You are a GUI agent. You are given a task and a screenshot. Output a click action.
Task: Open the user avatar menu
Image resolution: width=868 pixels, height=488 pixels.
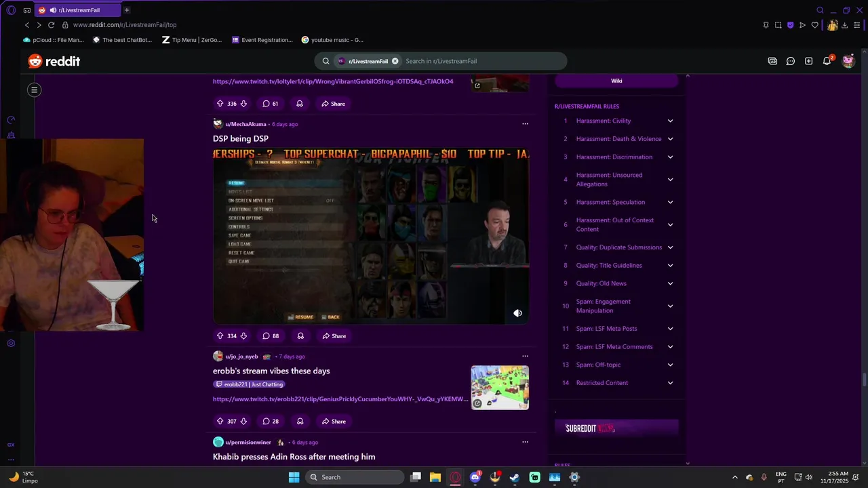[848, 61]
